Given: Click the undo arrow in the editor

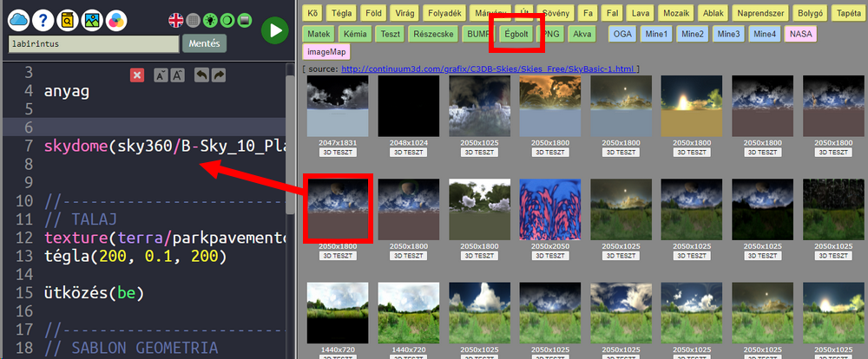Looking at the screenshot, I should [201, 75].
